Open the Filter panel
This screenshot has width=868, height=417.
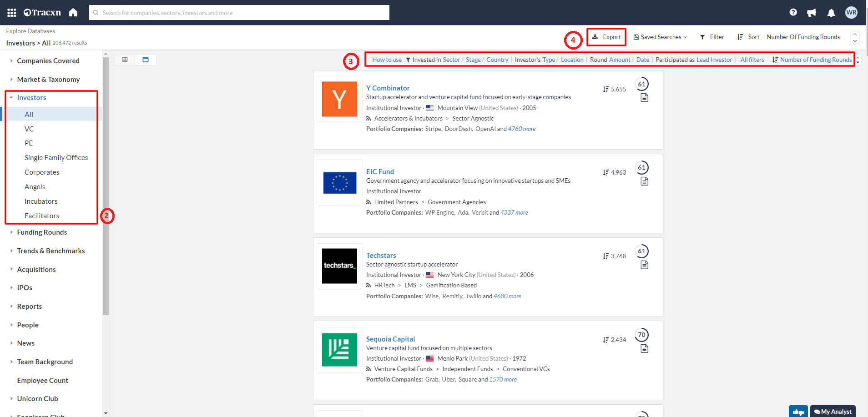712,37
